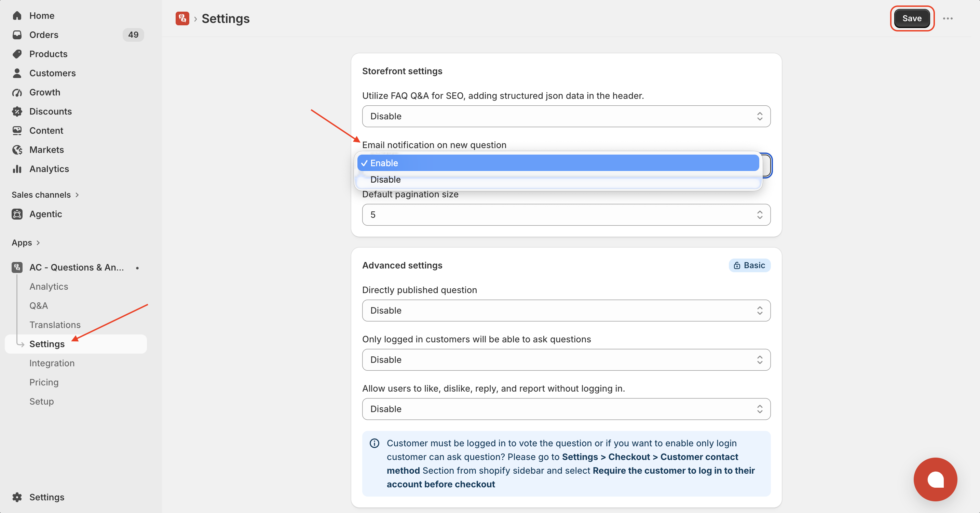This screenshot has width=980, height=513.
Task: Click the Analytics bar chart icon
Action: coord(17,169)
